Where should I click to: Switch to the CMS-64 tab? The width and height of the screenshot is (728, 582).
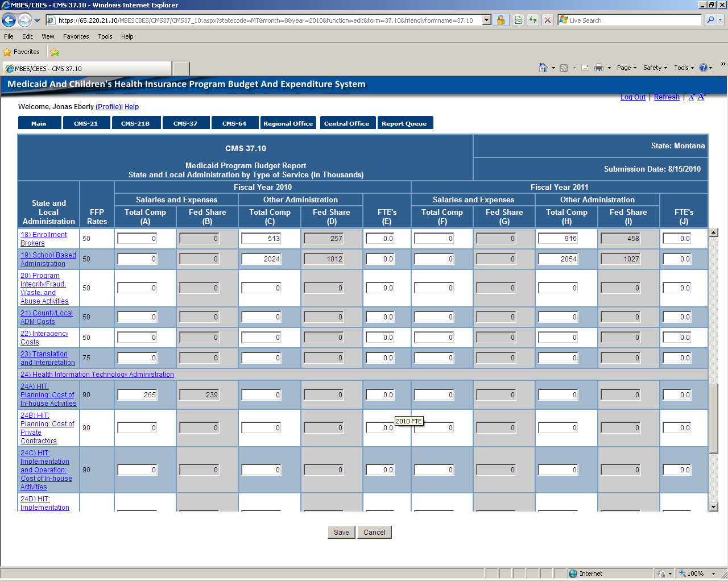[x=234, y=123]
